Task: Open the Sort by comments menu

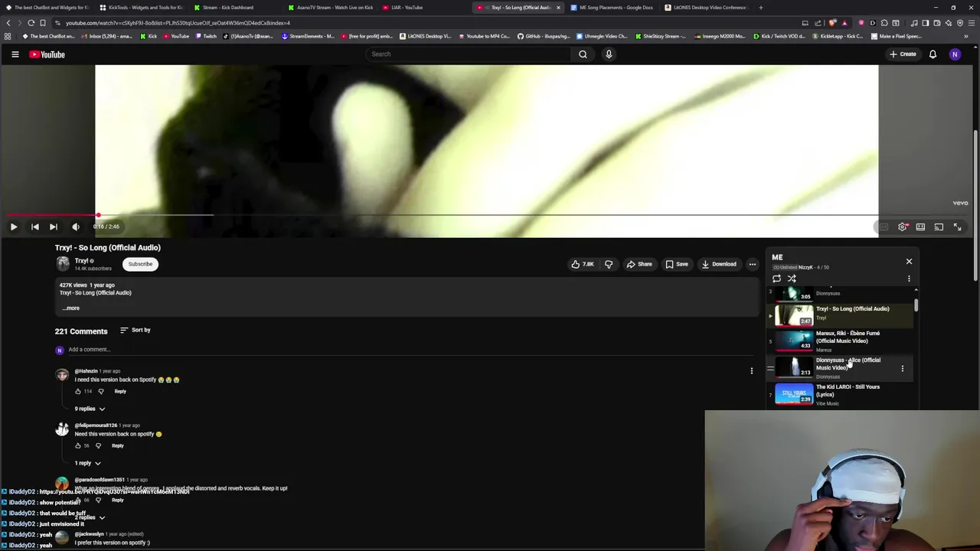Action: click(136, 330)
